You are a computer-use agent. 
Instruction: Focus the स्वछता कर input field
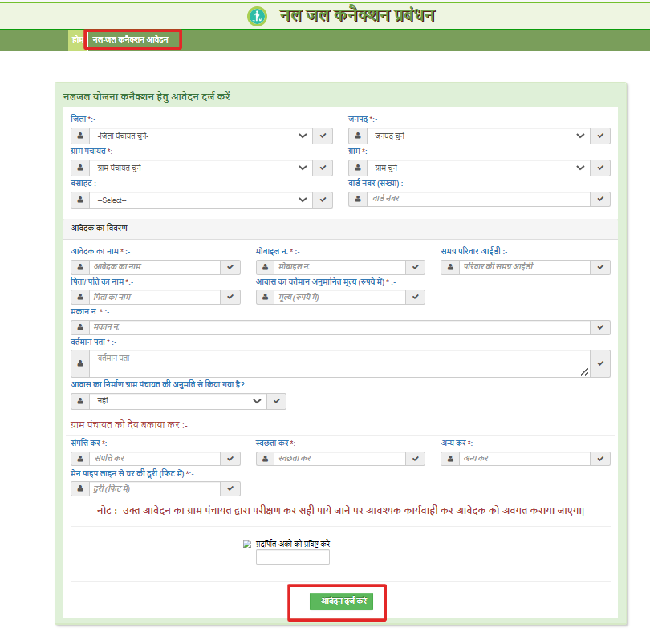tap(340, 459)
